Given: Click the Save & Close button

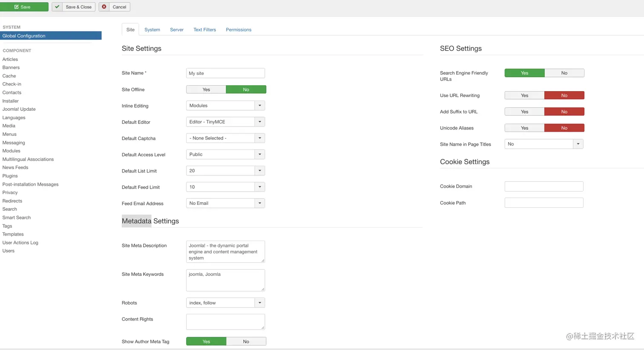Looking at the screenshot, I should click(x=74, y=7).
